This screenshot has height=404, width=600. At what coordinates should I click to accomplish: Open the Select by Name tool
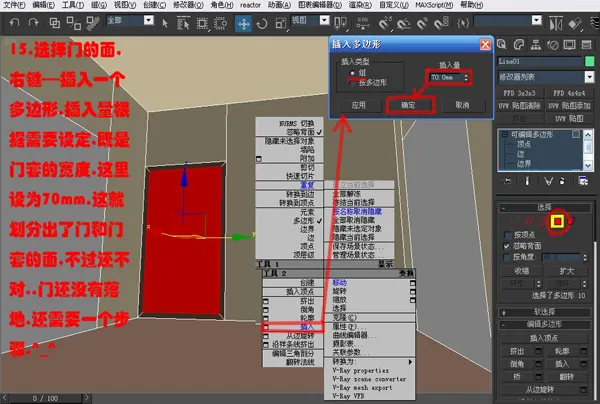click(x=183, y=24)
